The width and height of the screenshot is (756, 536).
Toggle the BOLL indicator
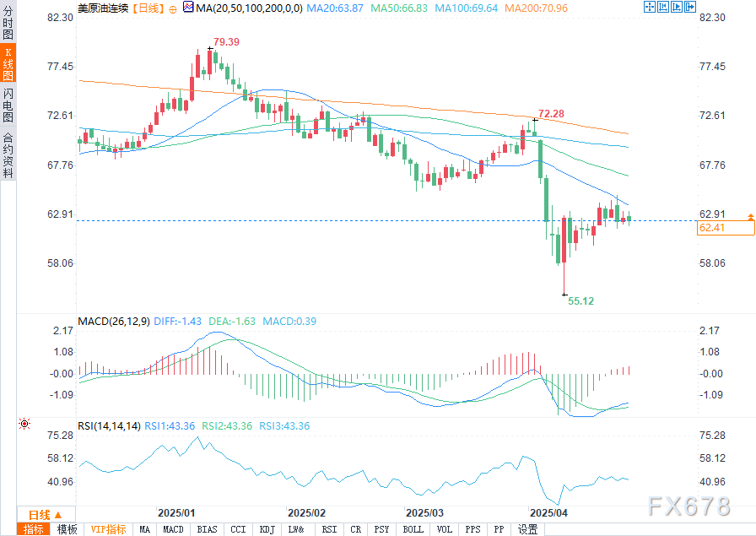click(413, 529)
